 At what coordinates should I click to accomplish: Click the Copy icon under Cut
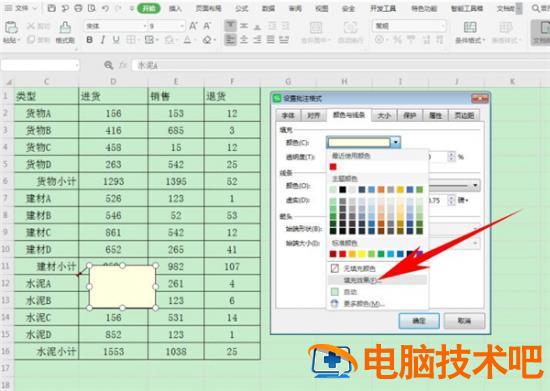coord(31,40)
